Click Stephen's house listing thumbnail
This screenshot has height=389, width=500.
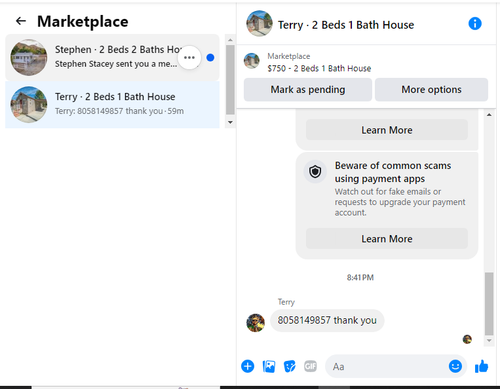pyautogui.click(x=29, y=57)
